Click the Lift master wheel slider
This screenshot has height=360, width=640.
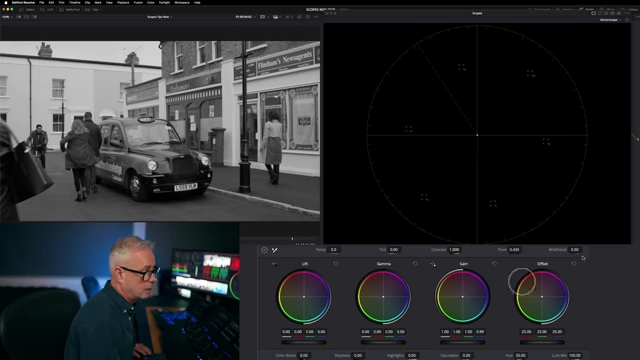pyautogui.click(x=304, y=342)
